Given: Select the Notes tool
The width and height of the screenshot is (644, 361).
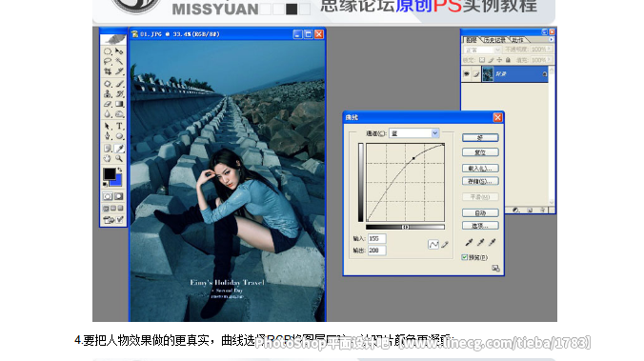Looking at the screenshot, I should click(x=108, y=148).
